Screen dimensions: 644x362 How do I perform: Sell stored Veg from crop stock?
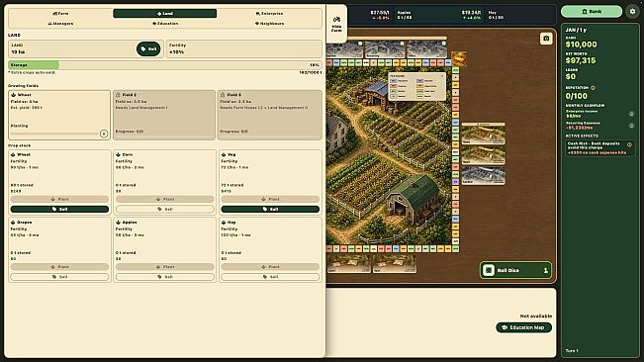point(270,210)
